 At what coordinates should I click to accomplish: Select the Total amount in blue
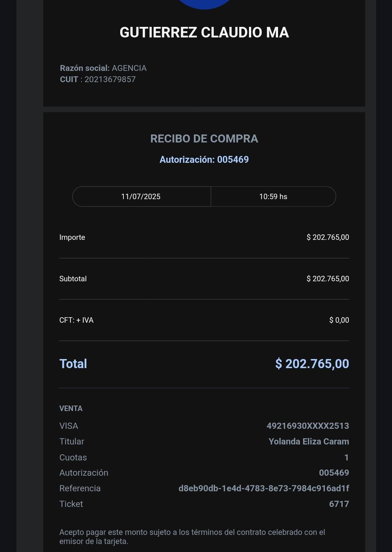312,364
